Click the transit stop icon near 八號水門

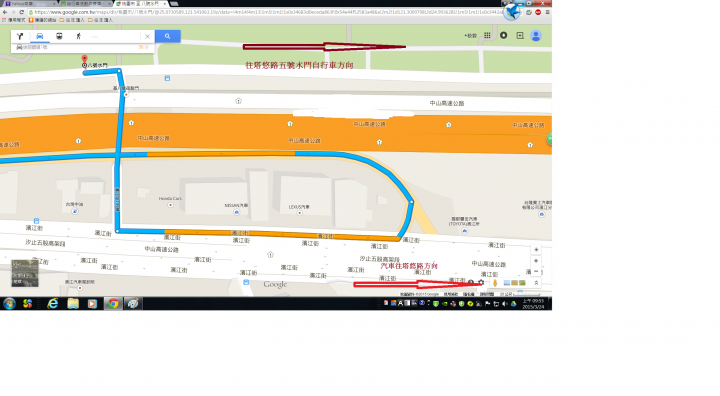pos(167,78)
